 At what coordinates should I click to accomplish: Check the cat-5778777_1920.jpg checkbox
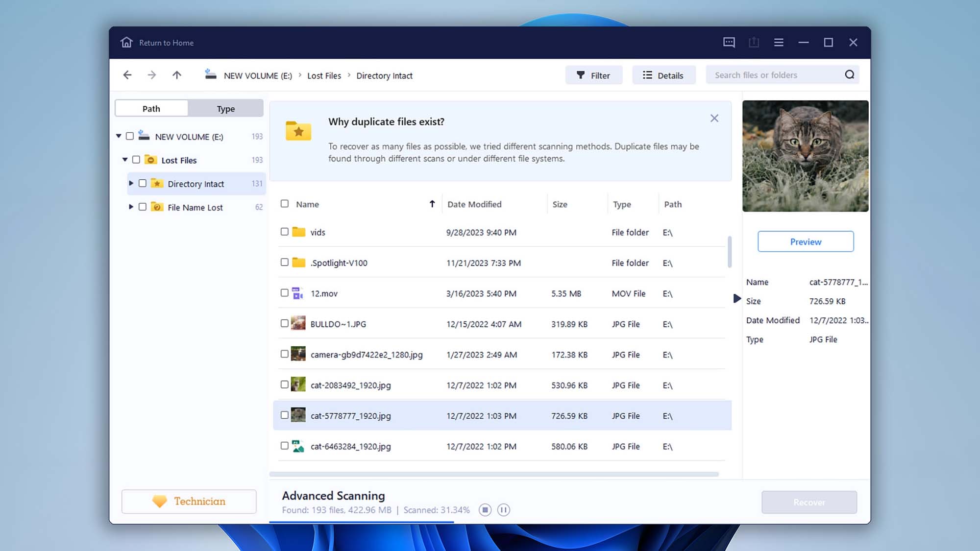point(285,415)
